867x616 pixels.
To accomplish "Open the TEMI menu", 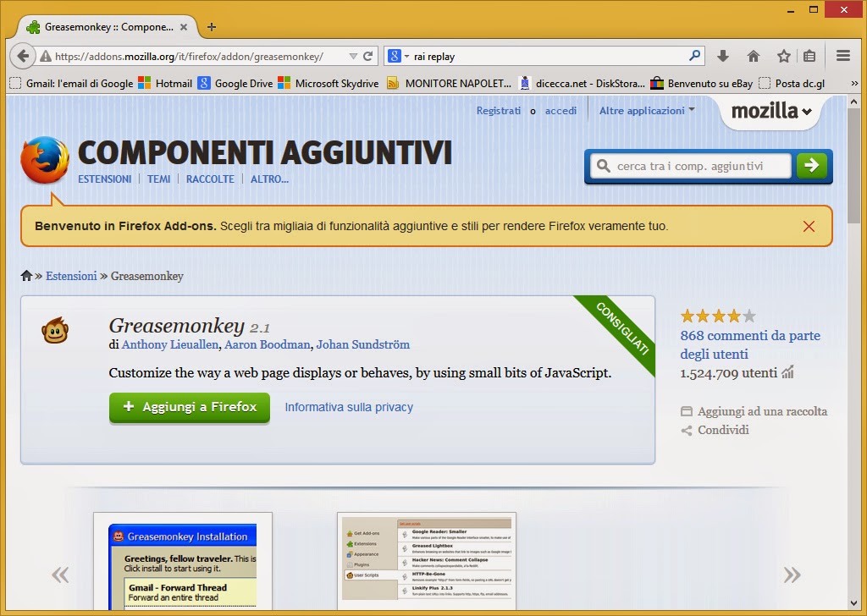I will tap(158, 179).
